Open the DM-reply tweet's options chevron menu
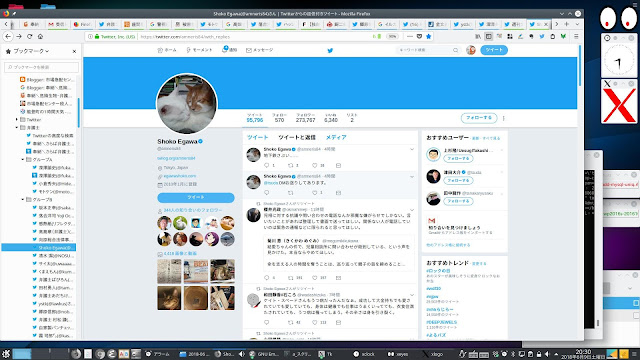This screenshot has width=640, height=360. click(x=412, y=177)
